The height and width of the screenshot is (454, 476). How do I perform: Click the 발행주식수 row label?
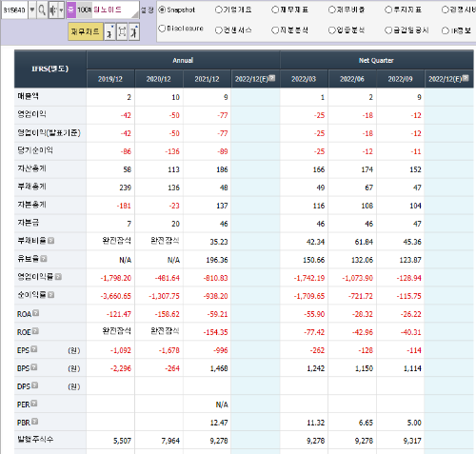pos(35,440)
